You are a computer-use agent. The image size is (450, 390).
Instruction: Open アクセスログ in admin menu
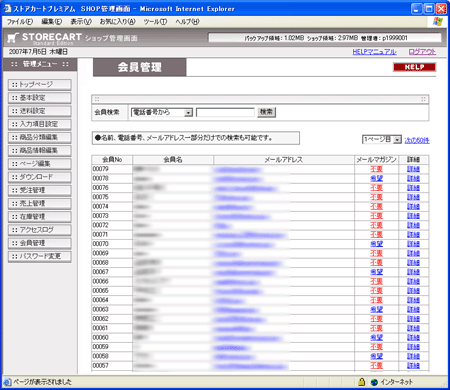pyautogui.click(x=40, y=230)
